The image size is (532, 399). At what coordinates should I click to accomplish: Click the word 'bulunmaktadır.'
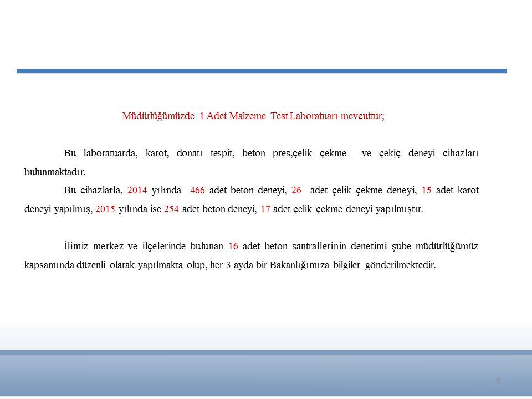[x=55, y=172]
